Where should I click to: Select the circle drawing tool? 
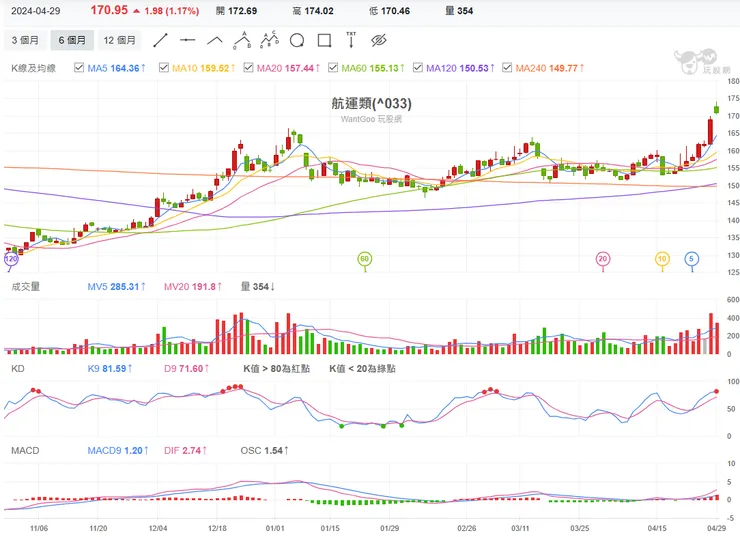(296, 41)
